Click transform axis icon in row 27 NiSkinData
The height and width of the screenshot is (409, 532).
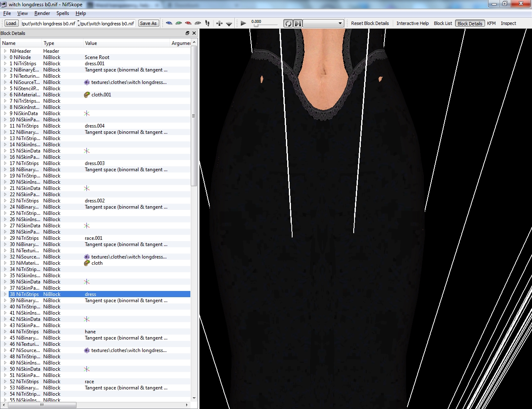point(87,226)
